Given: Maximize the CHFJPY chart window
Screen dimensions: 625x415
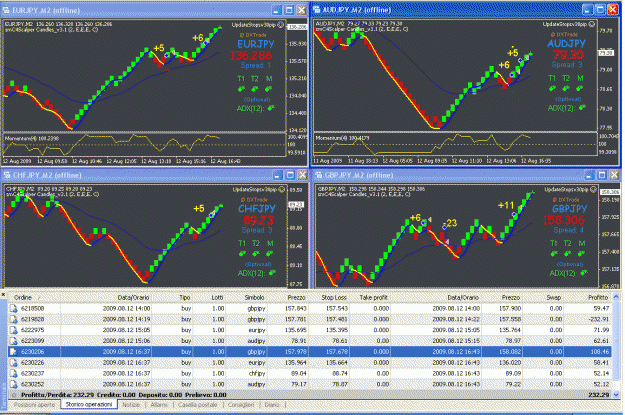Looking at the screenshot, I should (x=290, y=175).
